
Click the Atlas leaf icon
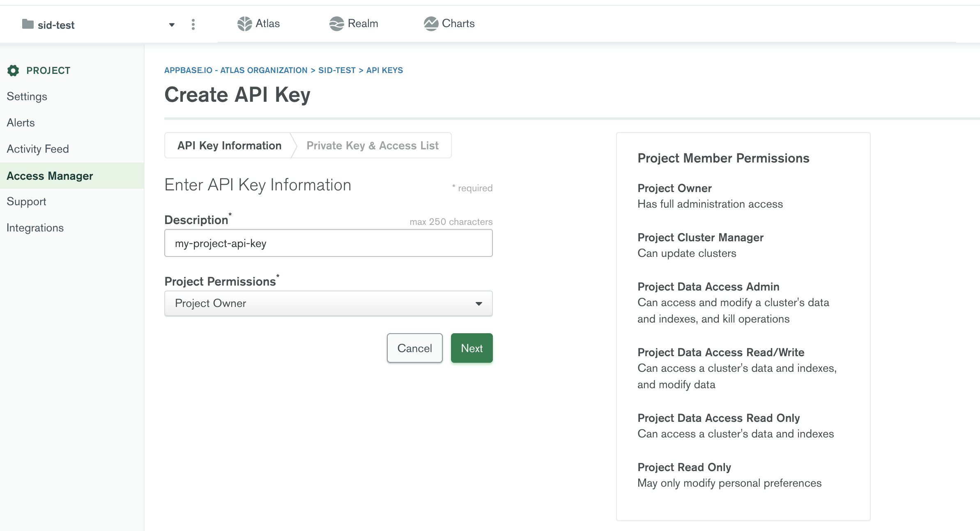[244, 24]
